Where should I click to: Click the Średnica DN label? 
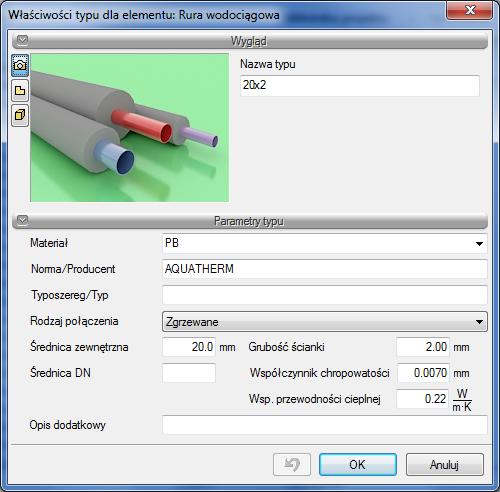point(60,373)
